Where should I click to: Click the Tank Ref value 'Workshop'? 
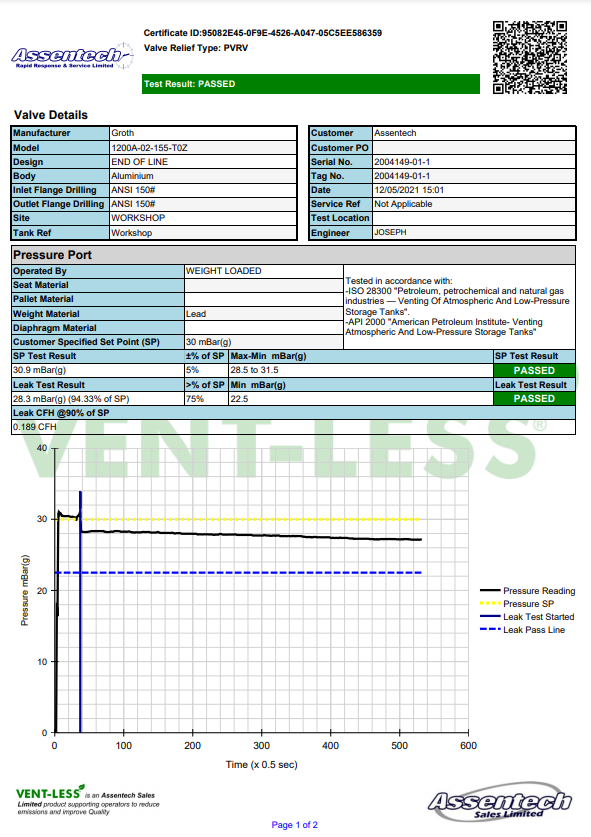click(132, 233)
